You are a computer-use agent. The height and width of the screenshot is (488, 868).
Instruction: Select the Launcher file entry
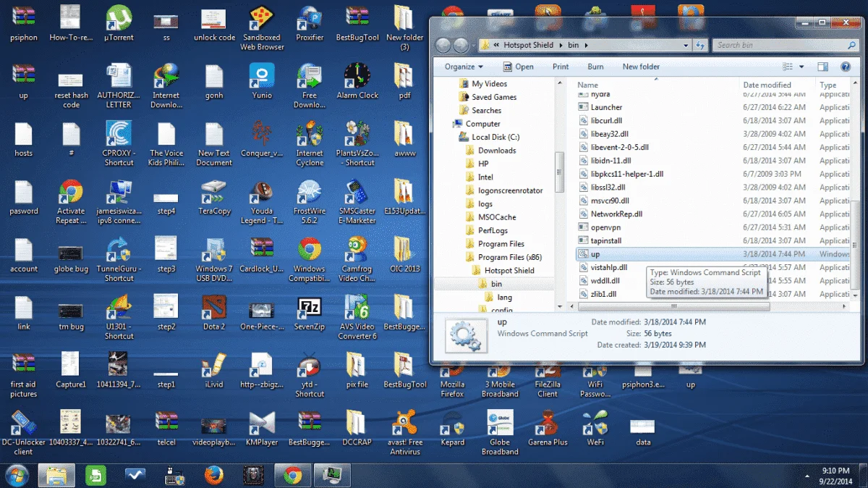[606, 107]
